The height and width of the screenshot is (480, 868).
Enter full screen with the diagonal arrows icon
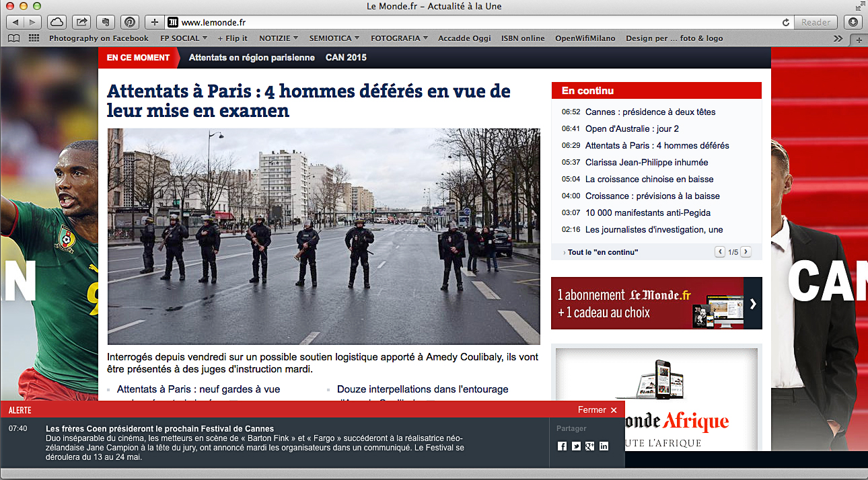click(x=860, y=6)
